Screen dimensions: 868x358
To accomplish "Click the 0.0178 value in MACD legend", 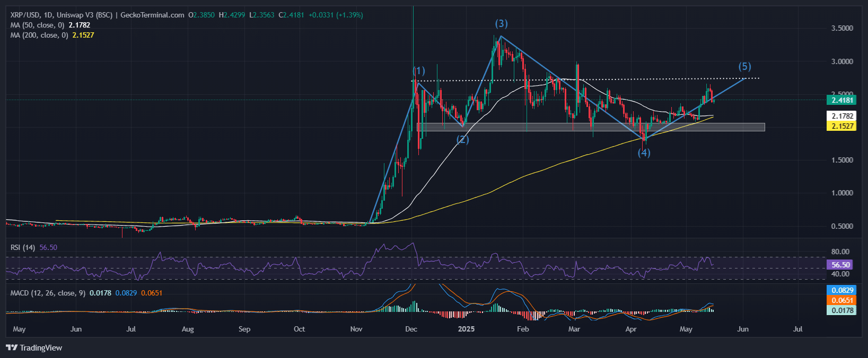I will pos(100,293).
